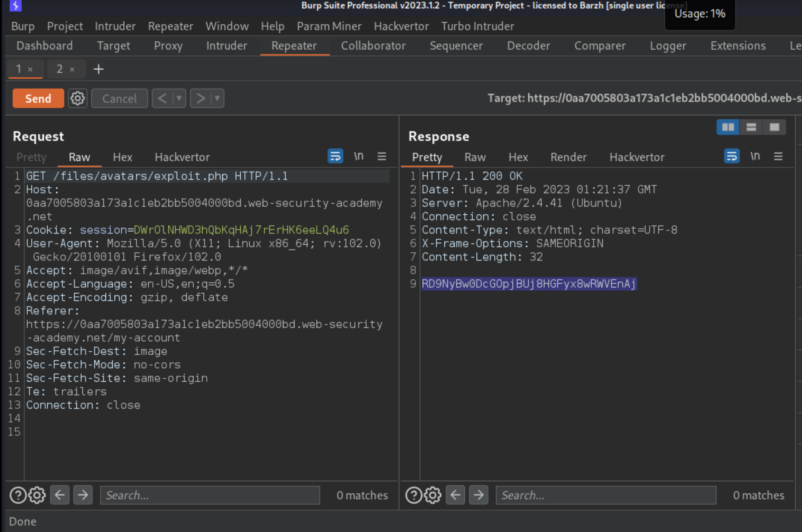
Task: Open Request search settings gear
Action: point(37,495)
